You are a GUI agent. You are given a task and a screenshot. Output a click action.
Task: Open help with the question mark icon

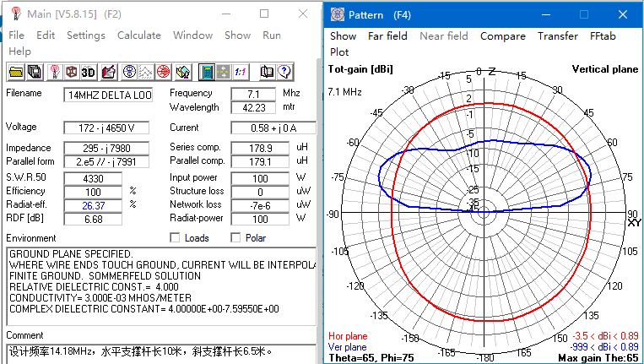click(284, 72)
